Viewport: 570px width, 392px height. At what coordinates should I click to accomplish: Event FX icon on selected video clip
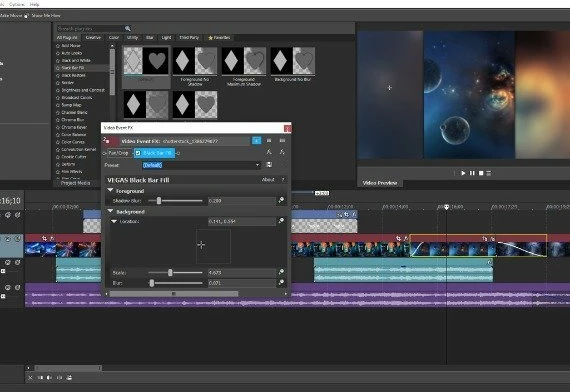click(492, 239)
